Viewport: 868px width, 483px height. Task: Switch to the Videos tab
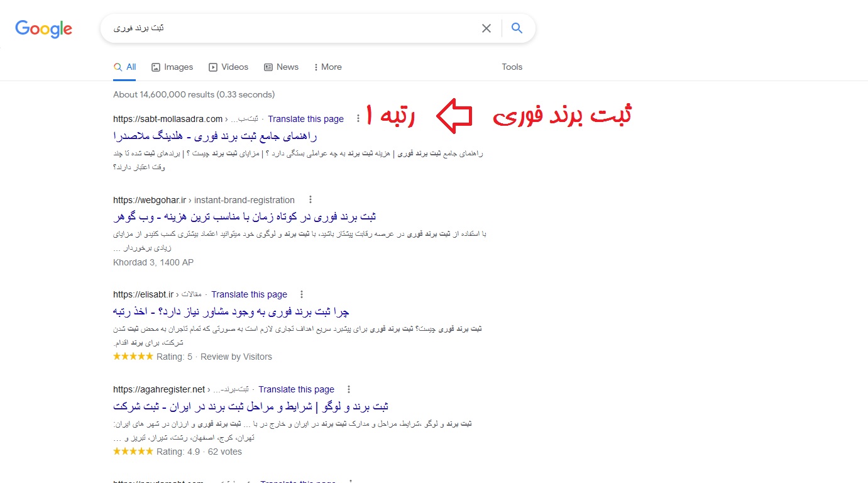(228, 67)
